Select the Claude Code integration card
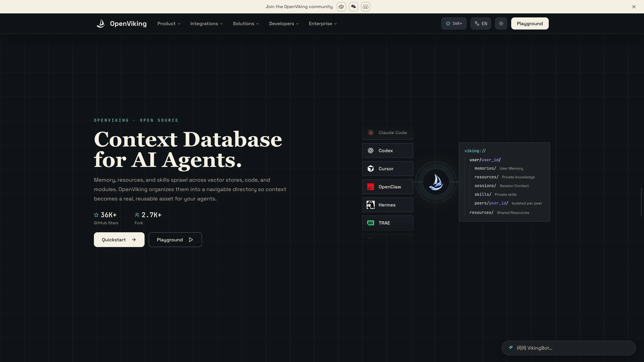 coord(388,132)
